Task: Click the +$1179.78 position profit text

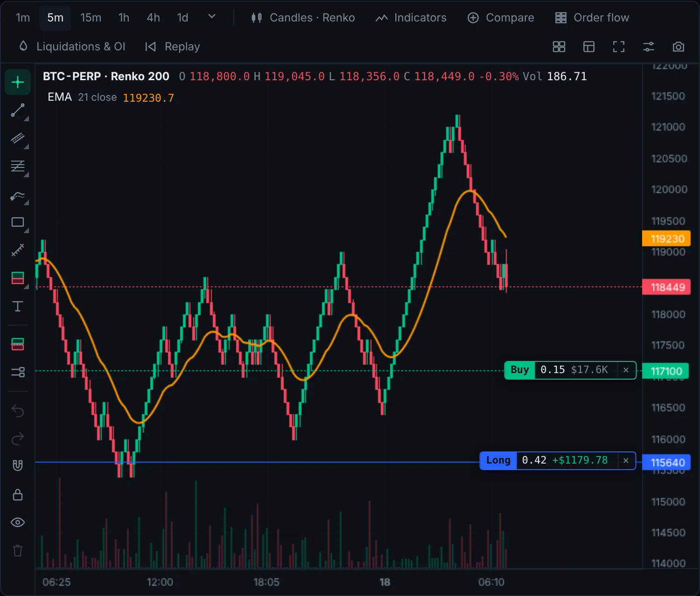Action: pyautogui.click(x=580, y=460)
